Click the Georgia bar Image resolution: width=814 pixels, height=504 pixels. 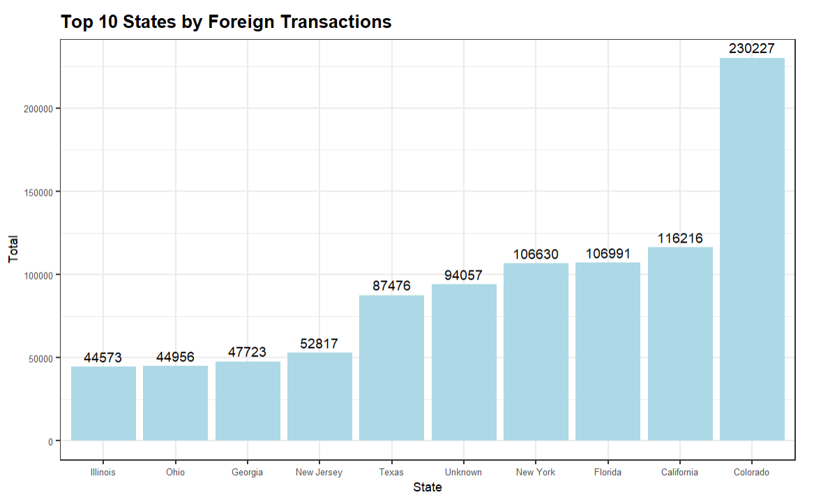click(248, 401)
